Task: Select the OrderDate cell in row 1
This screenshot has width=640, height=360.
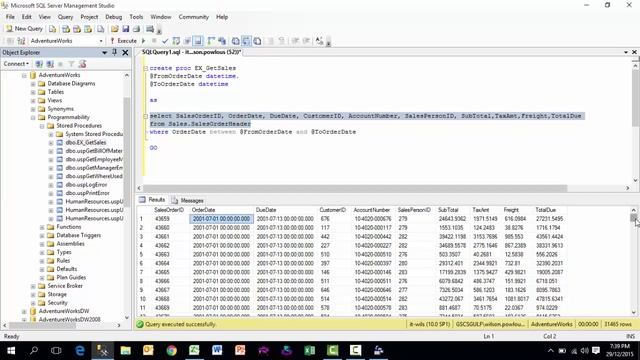Action: 221,219
